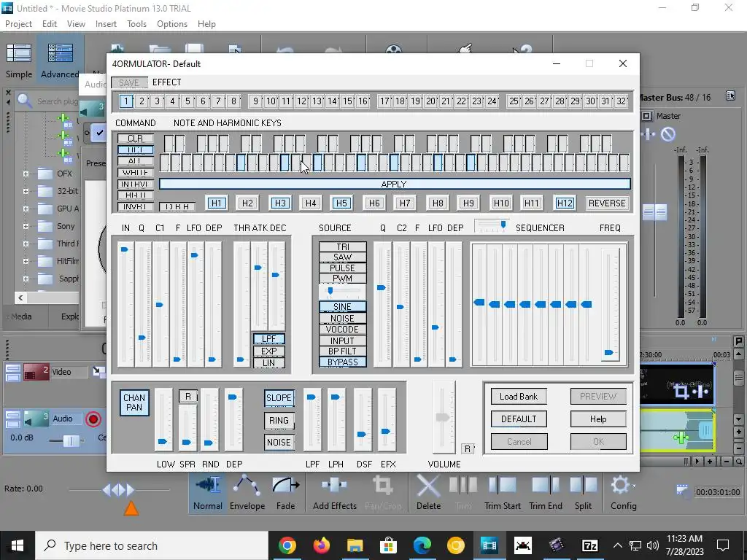This screenshot has height=560, width=747.
Task: Switch to Advanced mode
Action: pyautogui.click(x=60, y=61)
